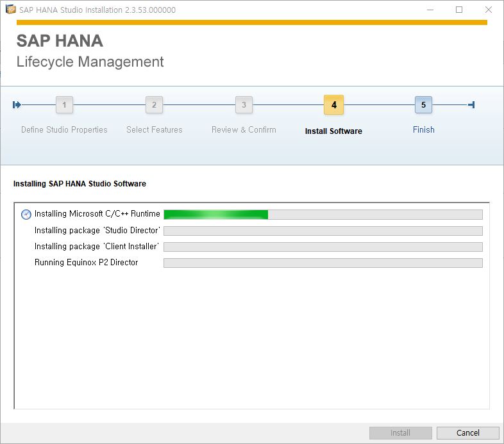The height and width of the screenshot is (444, 504).
Task: Open the Review & Confirm step label
Action: point(244,130)
